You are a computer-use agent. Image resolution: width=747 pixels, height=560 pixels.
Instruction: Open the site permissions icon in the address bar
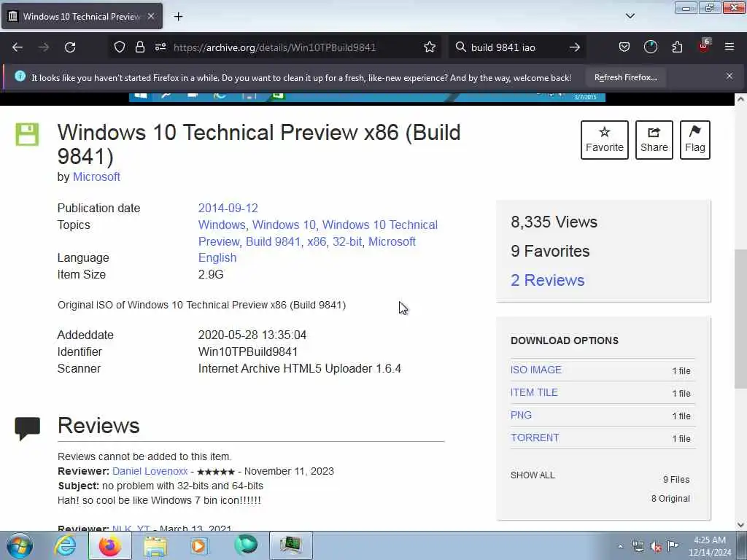click(160, 47)
